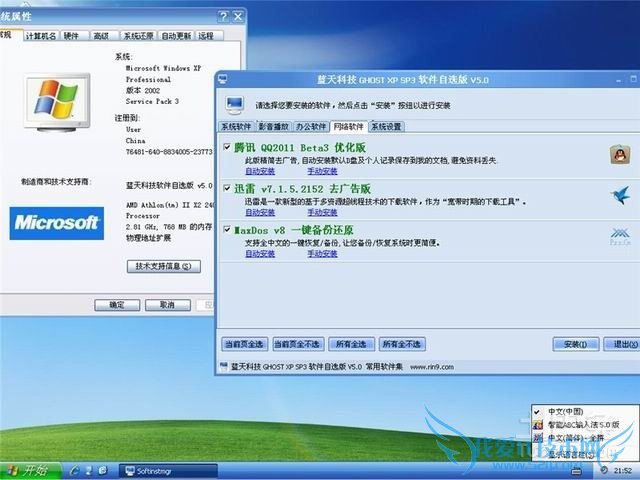This screenshot has height=480, width=640.
Task: Toggle the MaxDos v8 checkbox
Action: [x=226, y=230]
